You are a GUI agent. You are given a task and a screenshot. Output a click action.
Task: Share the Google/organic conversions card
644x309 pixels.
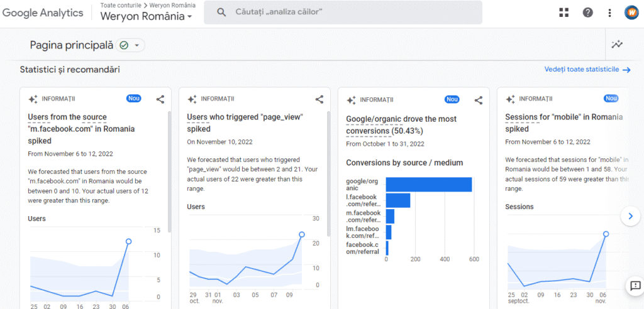click(x=478, y=100)
